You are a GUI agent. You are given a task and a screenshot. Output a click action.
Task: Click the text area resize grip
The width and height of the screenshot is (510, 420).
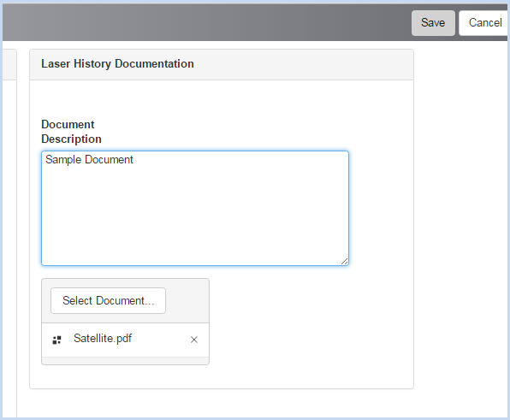point(345,261)
